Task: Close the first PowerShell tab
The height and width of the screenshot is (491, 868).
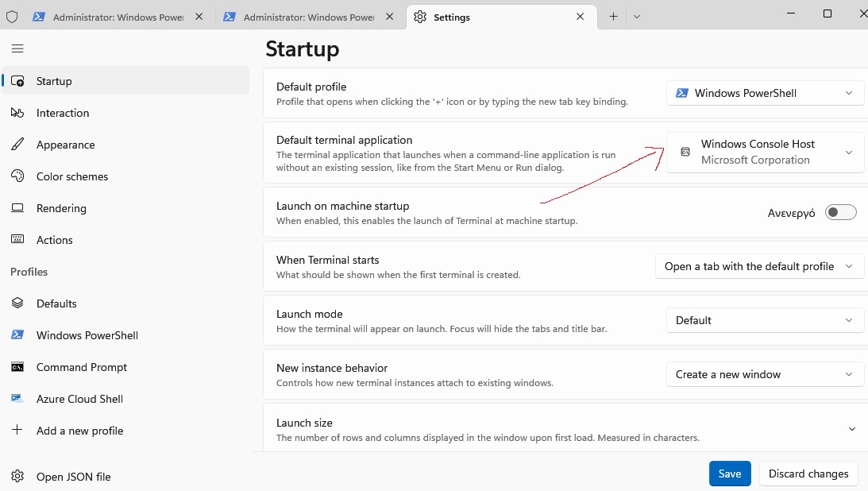Action: [199, 17]
